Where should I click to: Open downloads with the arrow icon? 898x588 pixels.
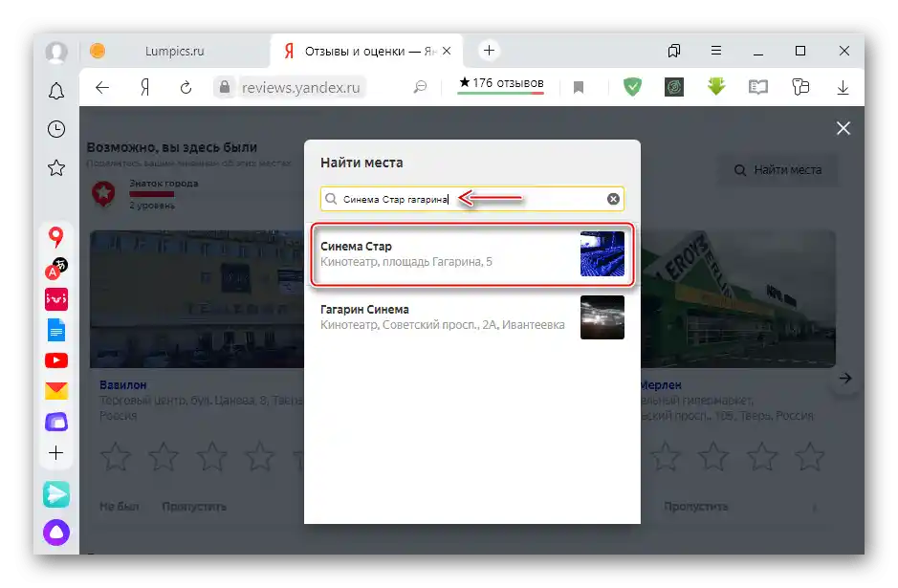point(843,87)
